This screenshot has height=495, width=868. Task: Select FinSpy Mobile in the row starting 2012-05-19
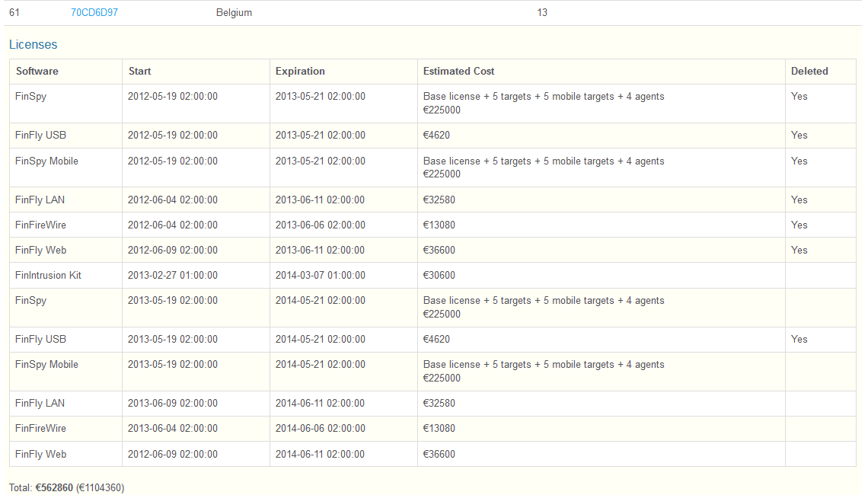pos(46,161)
